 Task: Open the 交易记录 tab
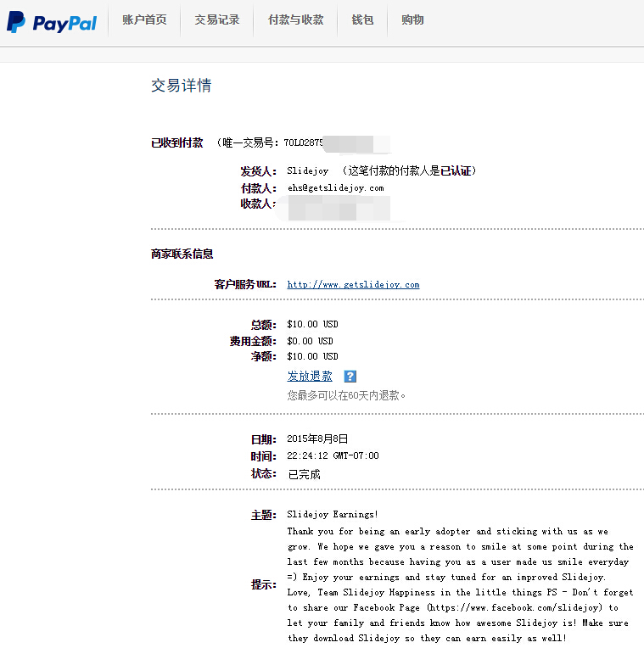pyautogui.click(x=217, y=20)
